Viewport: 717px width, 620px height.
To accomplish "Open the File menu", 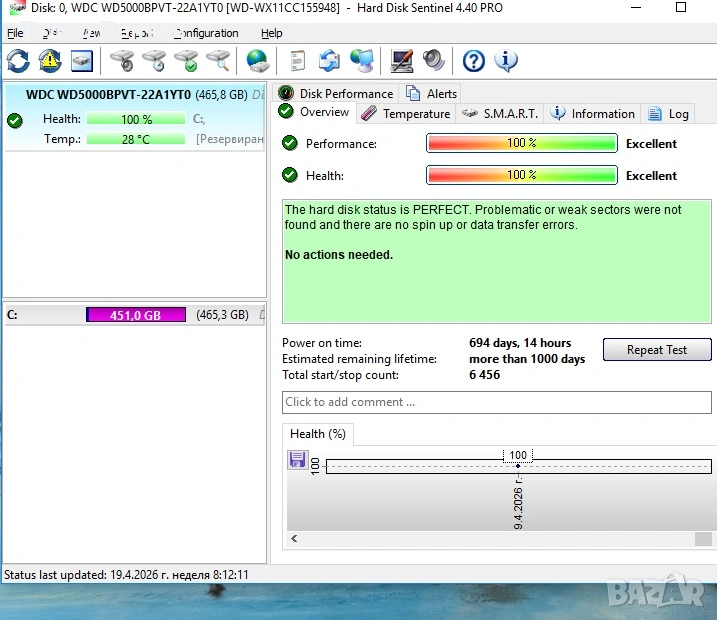I will pos(15,33).
